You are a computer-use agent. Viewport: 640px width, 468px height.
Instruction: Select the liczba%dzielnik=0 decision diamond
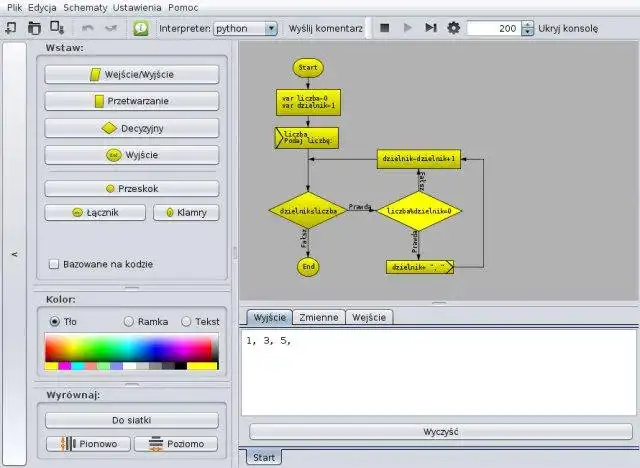[x=419, y=211]
